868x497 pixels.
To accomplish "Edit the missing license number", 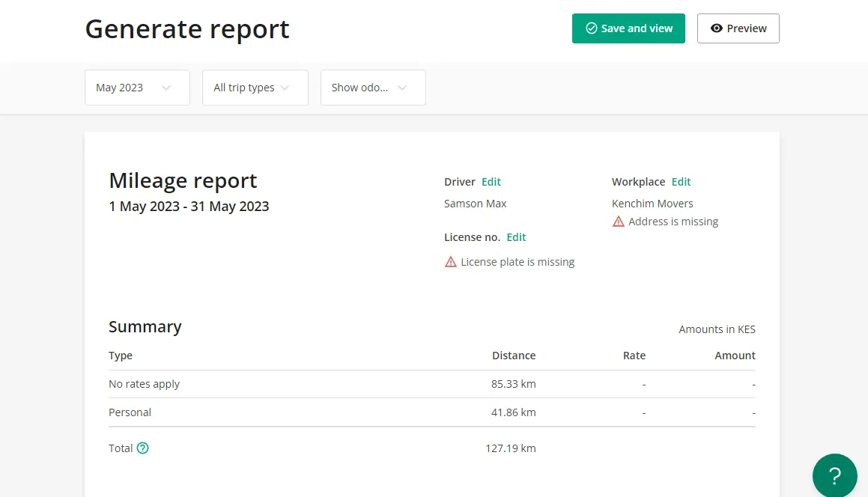I will coord(516,237).
